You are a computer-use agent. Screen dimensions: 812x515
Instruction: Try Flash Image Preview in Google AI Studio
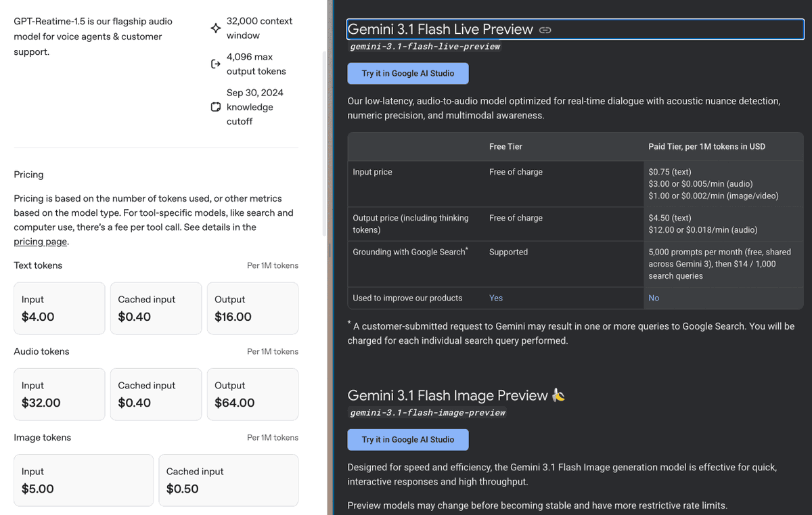pos(408,439)
